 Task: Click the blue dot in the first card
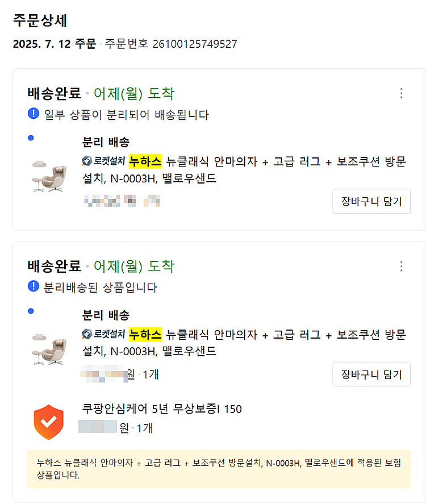point(31,138)
